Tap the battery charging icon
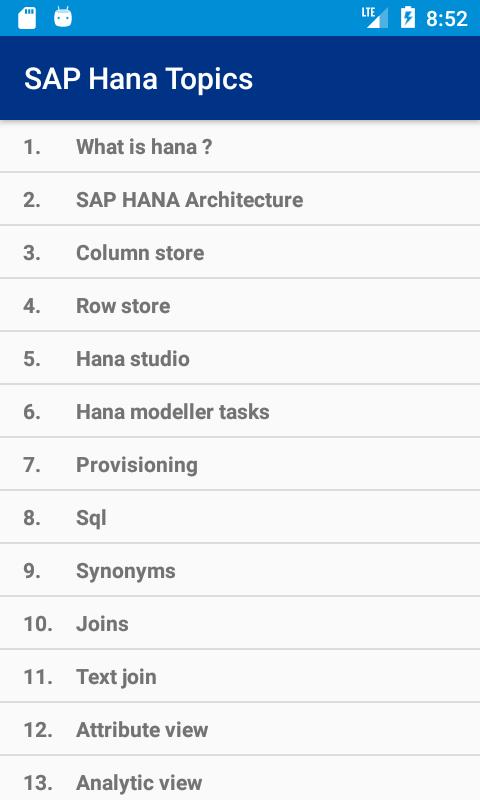 coord(408,17)
